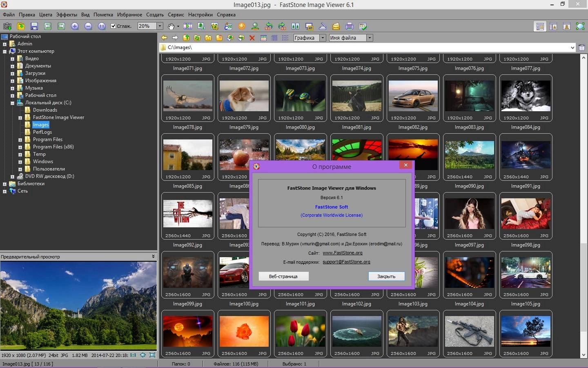Select layout with file list and image

tap(553, 27)
